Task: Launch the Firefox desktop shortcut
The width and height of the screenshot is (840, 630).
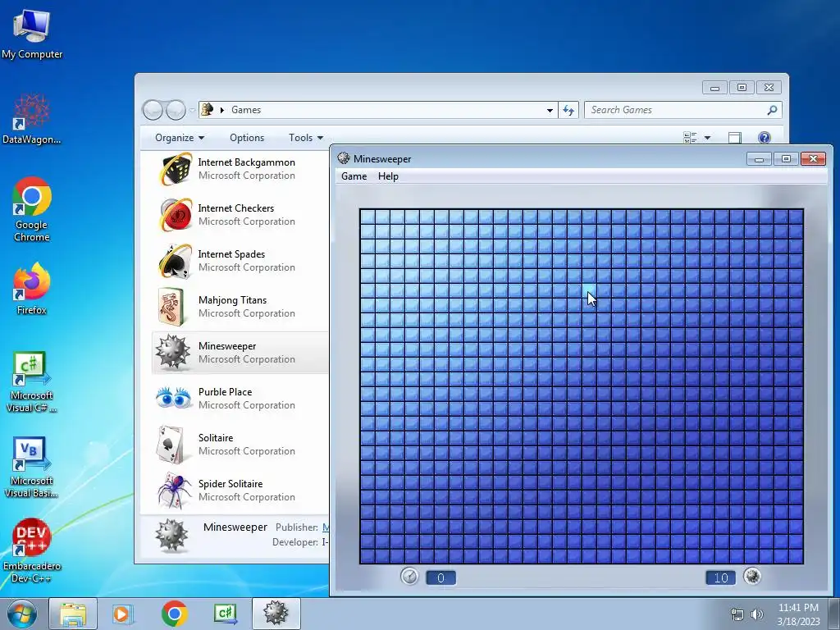Action: [32, 288]
